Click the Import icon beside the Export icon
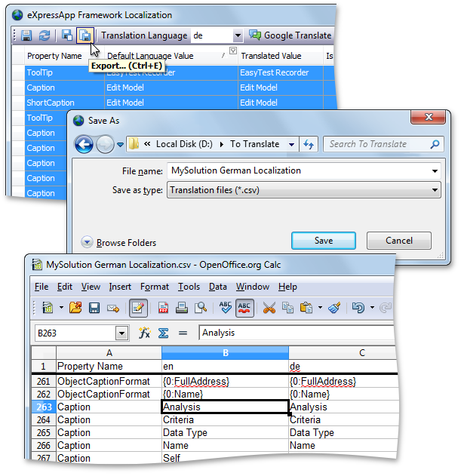The width and height of the screenshot is (461, 476). pyautogui.click(x=66, y=35)
